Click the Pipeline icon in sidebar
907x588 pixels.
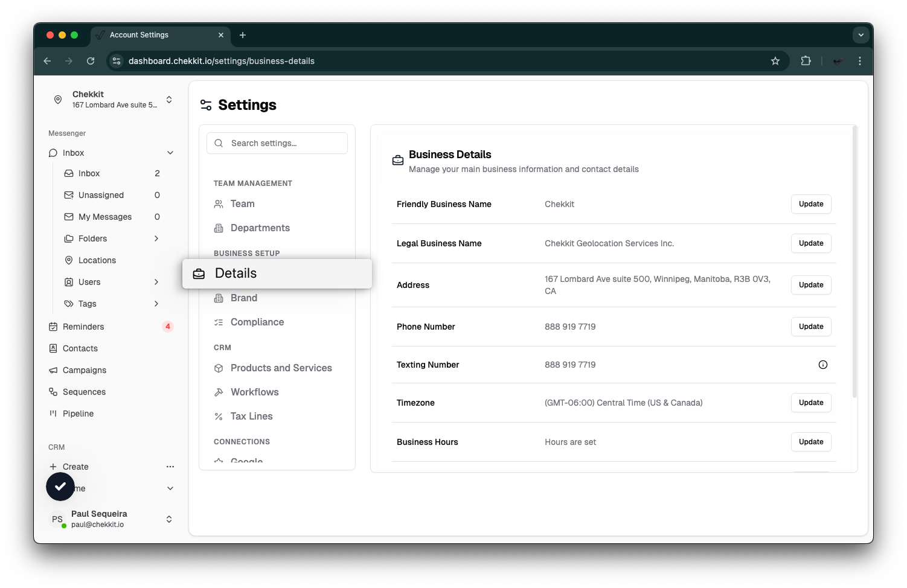(53, 414)
